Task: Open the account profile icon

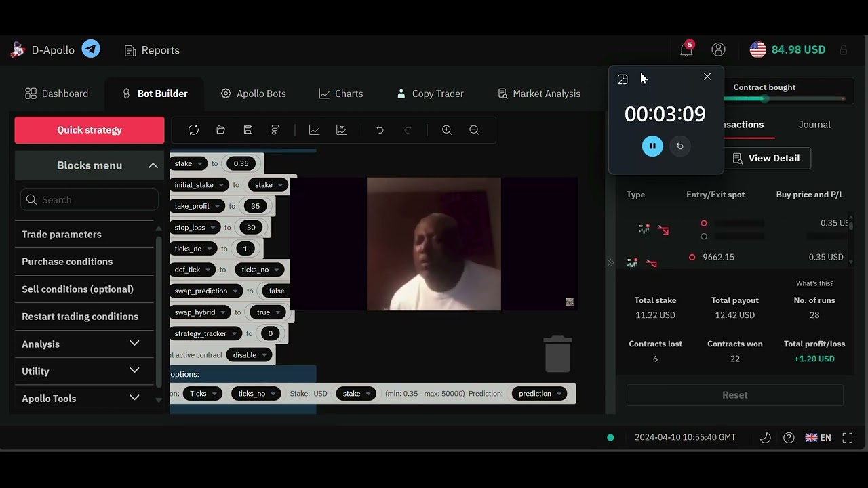Action: pyautogui.click(x=718, y=49)
